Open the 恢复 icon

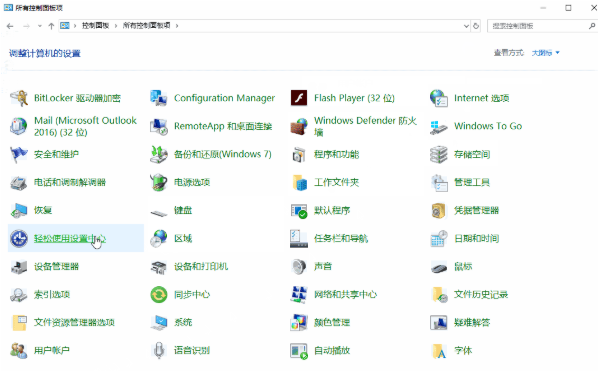(x=19, y=210)
